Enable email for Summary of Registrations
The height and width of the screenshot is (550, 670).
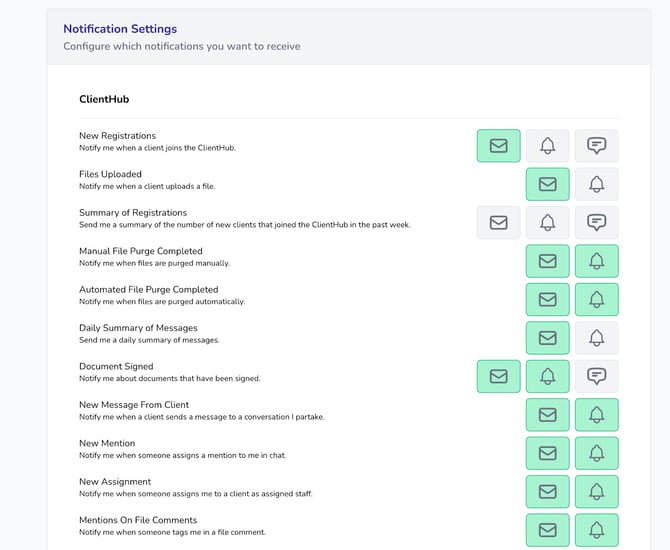click(498, 222)
